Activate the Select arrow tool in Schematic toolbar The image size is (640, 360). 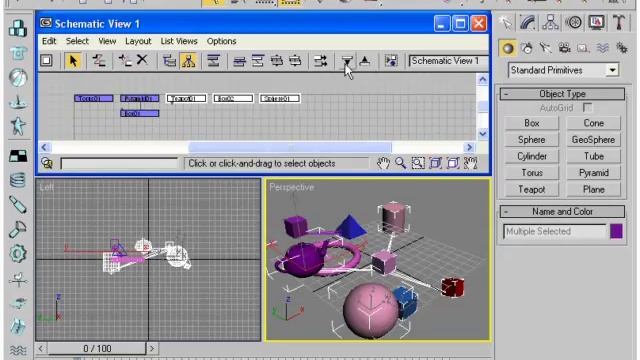click(73, 61)
